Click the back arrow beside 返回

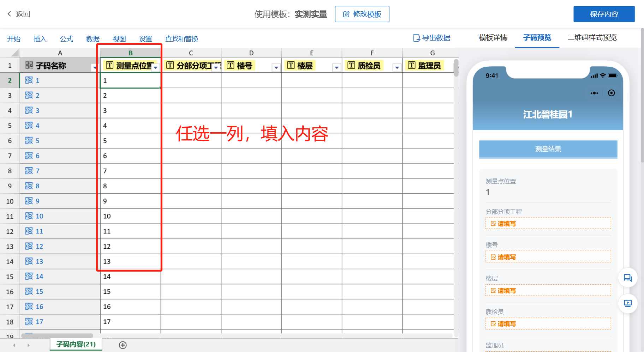9,14
